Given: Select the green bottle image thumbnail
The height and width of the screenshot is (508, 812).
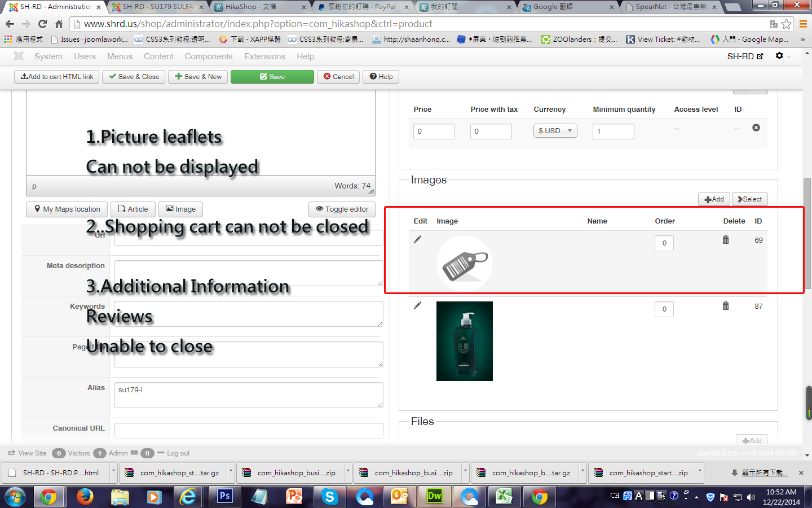Looking at the screenshot, I should coord(465,341).
